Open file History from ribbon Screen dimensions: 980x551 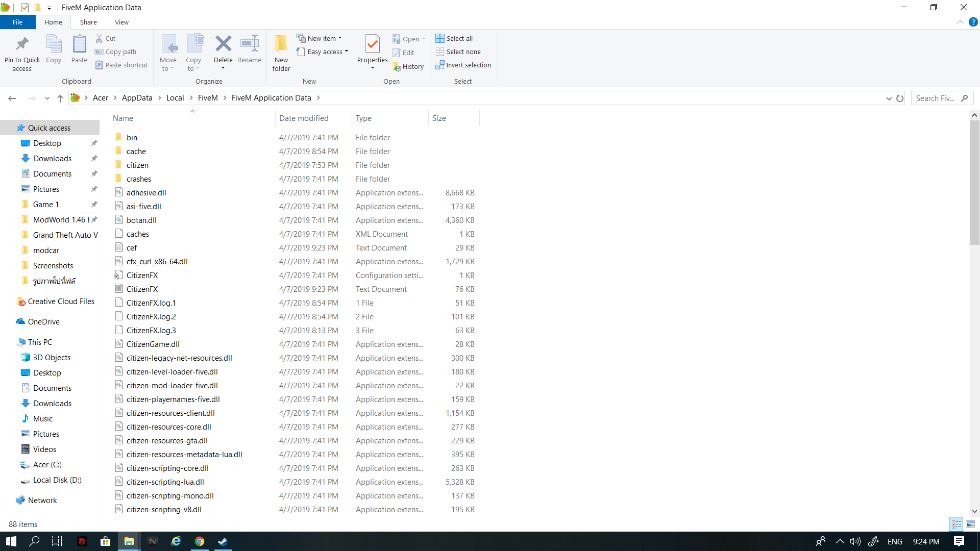point(408,66)
